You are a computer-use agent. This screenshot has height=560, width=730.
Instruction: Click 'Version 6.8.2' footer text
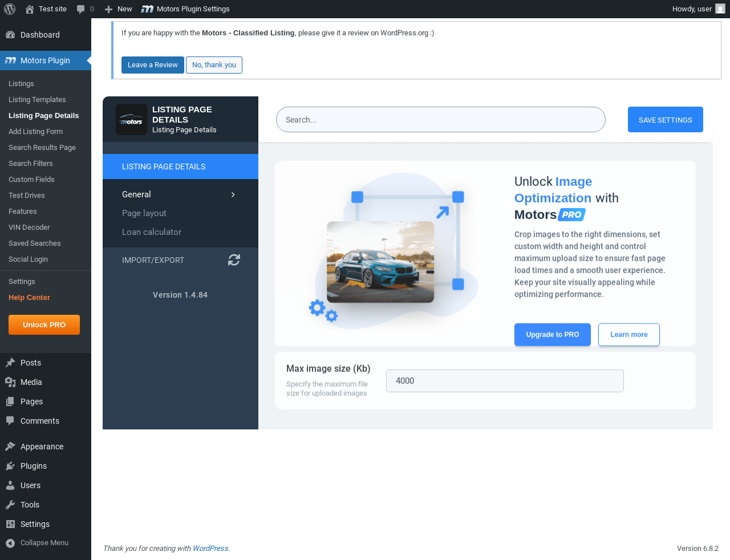pos(697,549)
